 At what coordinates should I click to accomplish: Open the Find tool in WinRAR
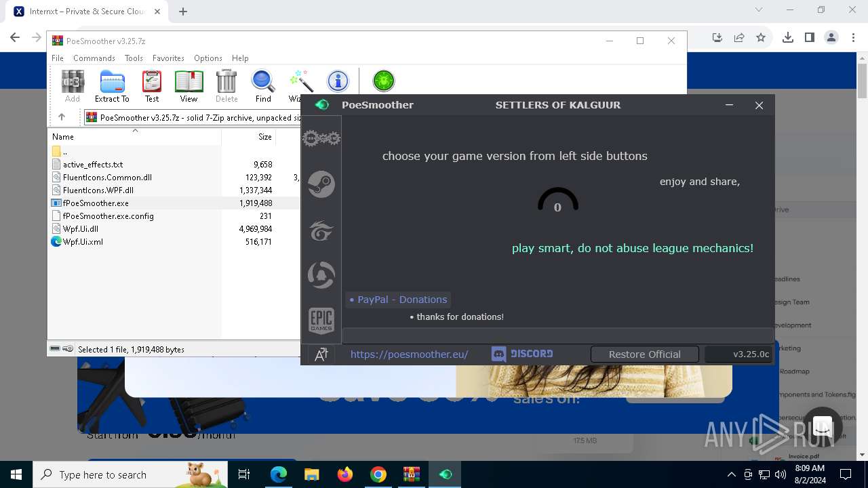tap(263, 86)
